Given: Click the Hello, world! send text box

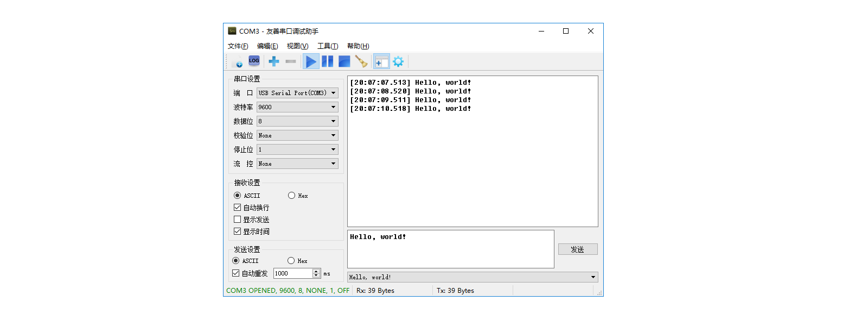Looking at the screenshot, I should [450, 249].
